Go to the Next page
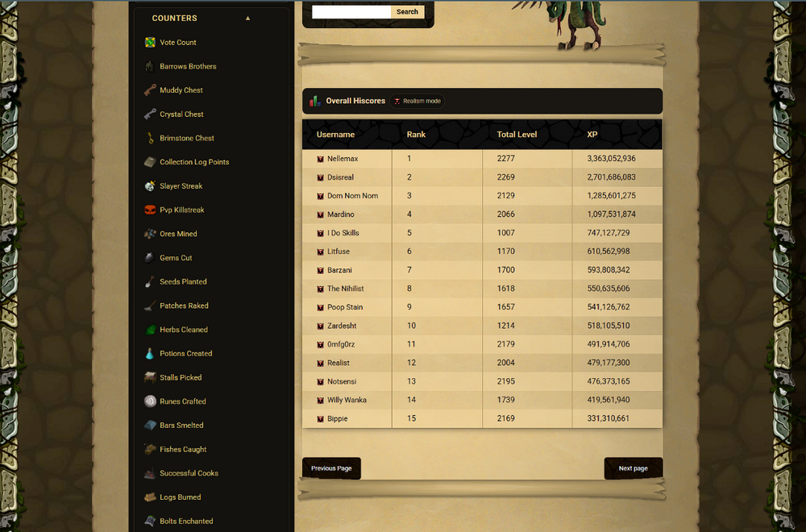Image resolution: width=806 pixels, height=532 pixels. pyautogui.click(x=634, y=468)
